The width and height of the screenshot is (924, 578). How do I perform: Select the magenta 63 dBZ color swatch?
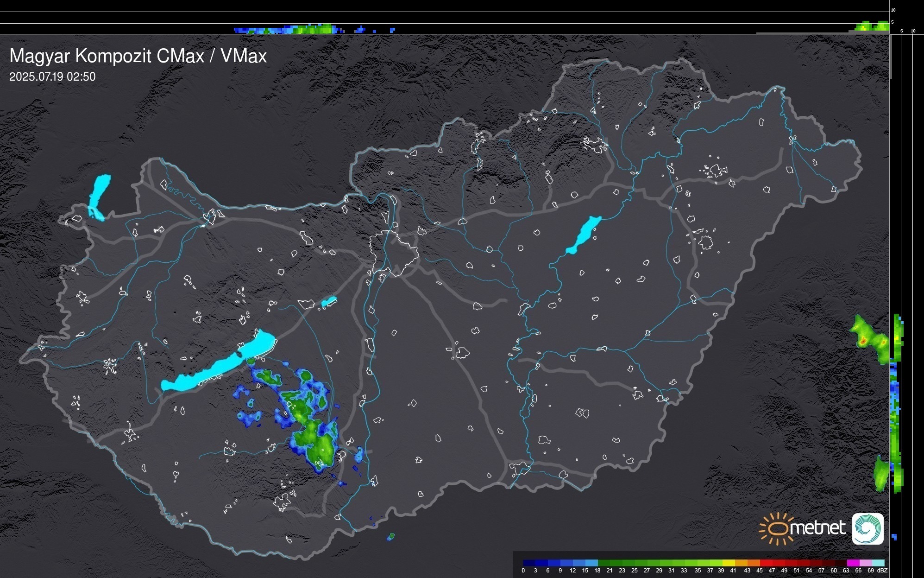853,563
